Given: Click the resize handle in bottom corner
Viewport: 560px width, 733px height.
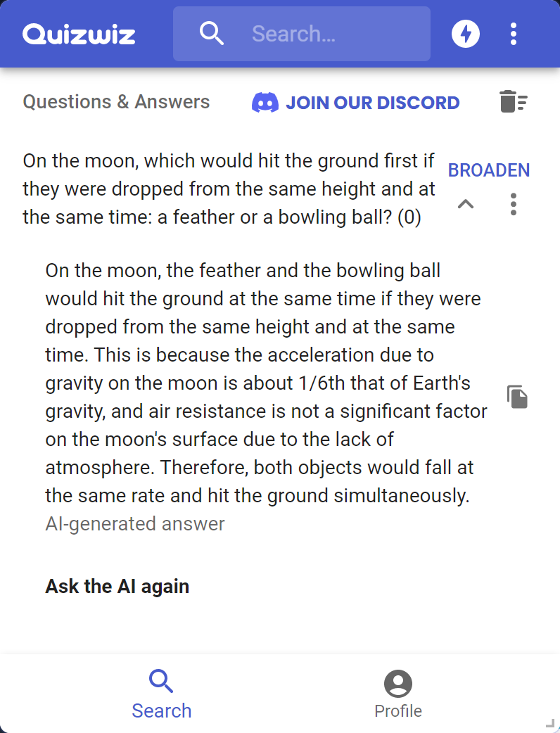Looking at the screenshot, I should pos(550,723).
